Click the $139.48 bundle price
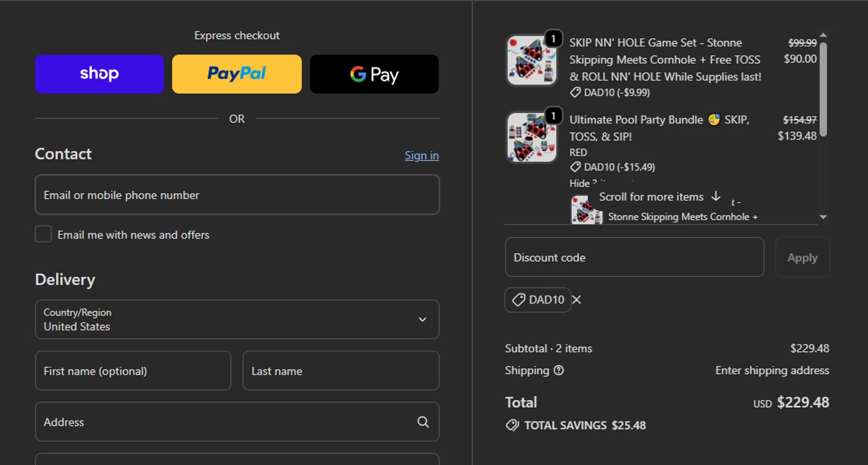The image size is (868, 465). tap(797, 136)
